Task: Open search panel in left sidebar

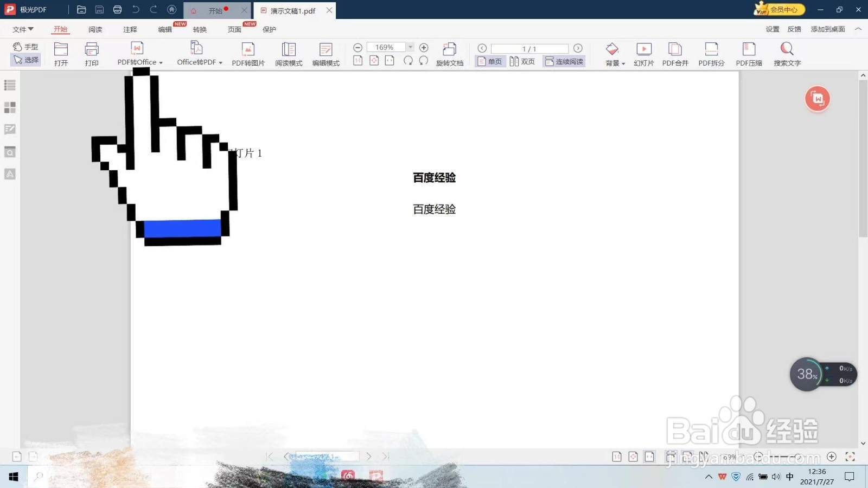Action: point(10,152)
